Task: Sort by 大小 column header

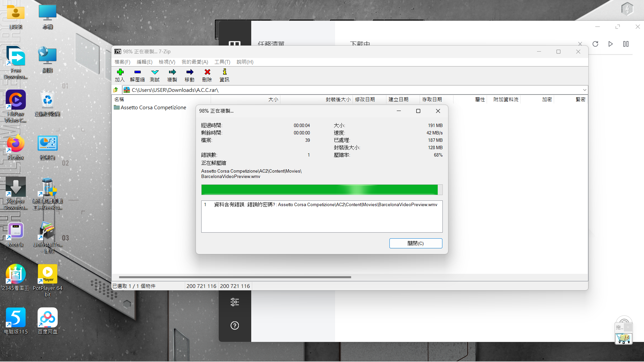Action: pos(273,100)
